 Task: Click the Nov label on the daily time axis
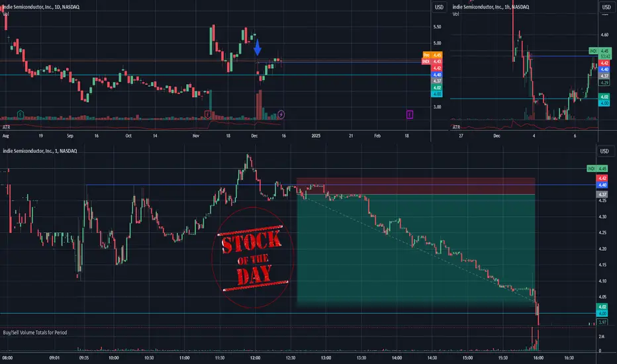click(196, 136)
